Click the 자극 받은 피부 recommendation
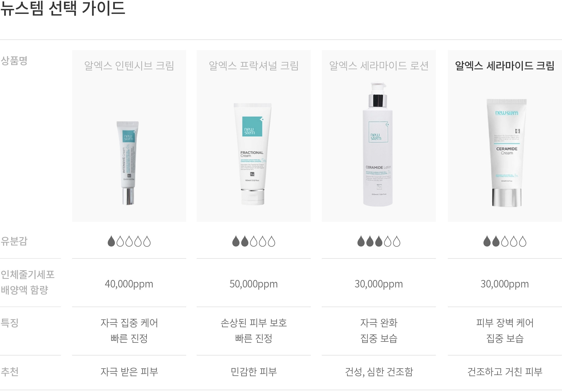562x392 pixels. (129, 372)
